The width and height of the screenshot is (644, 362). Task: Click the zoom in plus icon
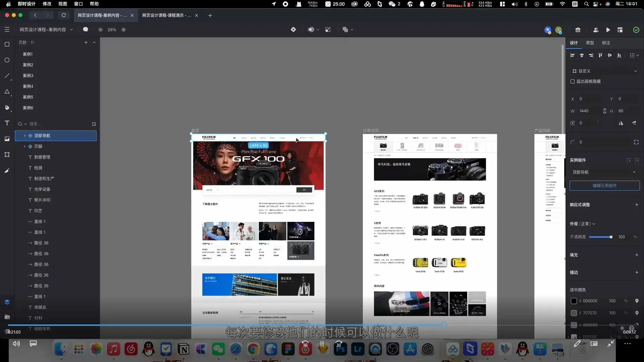pos(123,29)
